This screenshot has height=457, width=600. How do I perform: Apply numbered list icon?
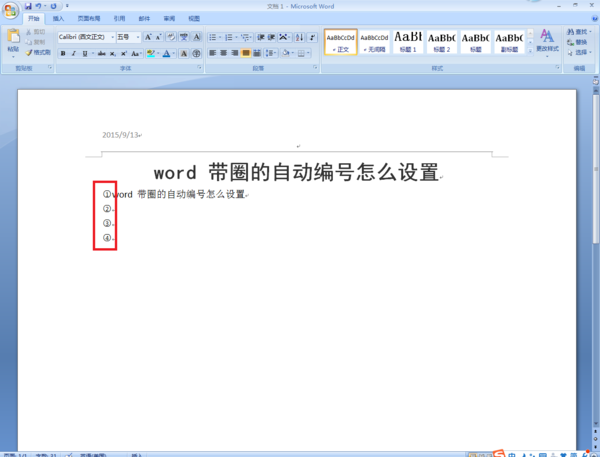point(228,37)
